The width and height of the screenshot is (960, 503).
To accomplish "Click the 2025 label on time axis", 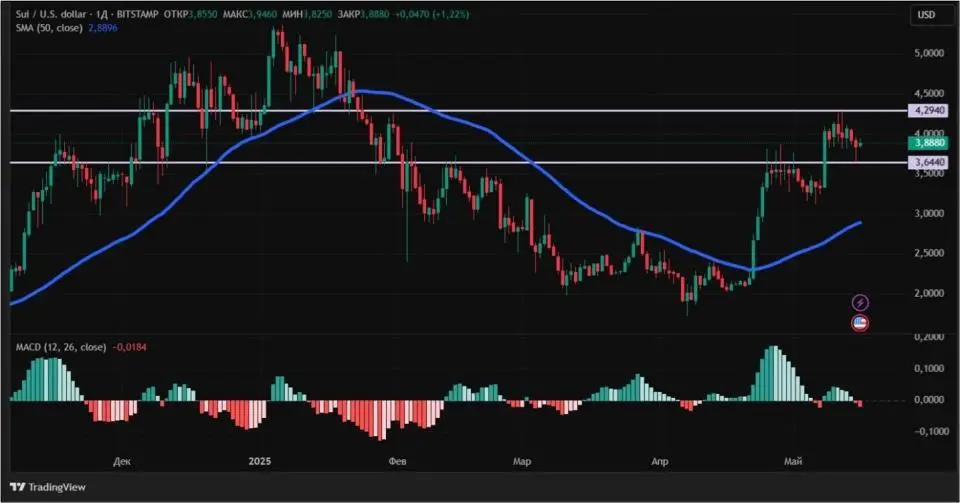I will pos(260,461).
